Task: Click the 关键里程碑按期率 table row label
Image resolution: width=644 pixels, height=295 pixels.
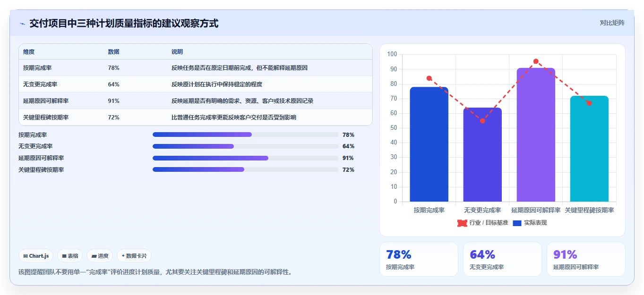Action: 46,118
